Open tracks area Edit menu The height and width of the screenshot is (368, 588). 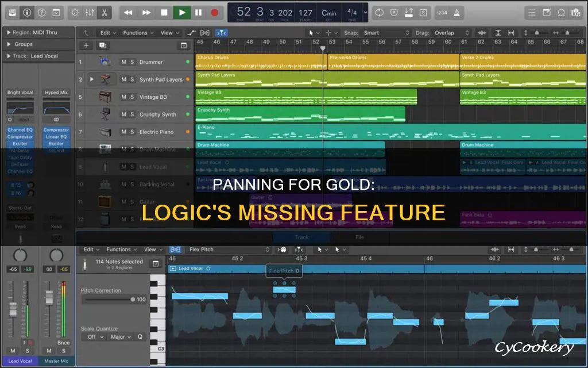(x=108, y=33)
